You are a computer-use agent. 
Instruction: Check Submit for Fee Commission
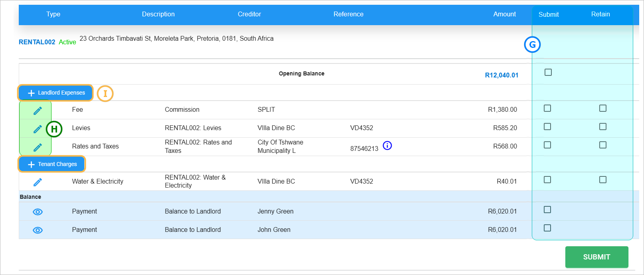[x=547, y=108]
